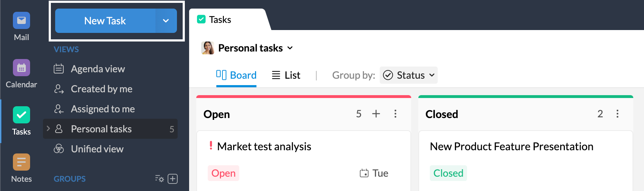The width and height of the screenshot is (644, 191).
Task: Expand Personal tasks tree arrow in sidebar
Action: tap(48, 128)
